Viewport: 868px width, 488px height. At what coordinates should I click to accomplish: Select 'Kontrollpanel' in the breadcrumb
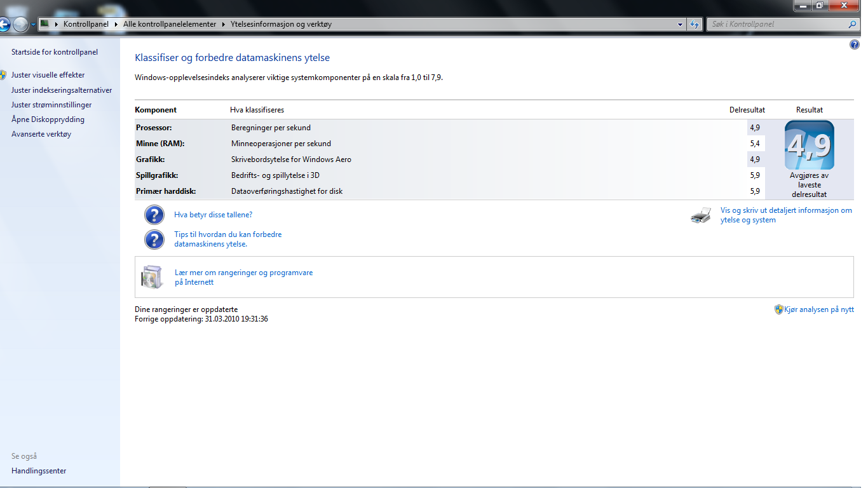(x=86, y=24)
